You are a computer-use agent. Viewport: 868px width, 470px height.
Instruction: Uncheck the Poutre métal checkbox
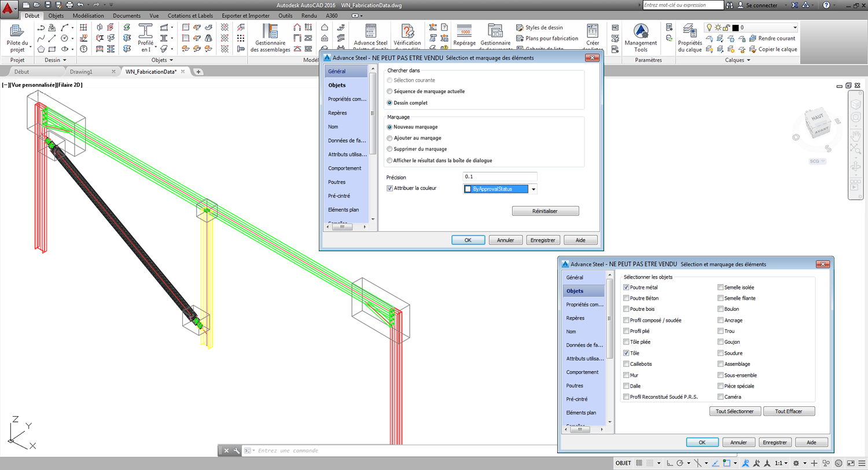click(x=627, y=287)
